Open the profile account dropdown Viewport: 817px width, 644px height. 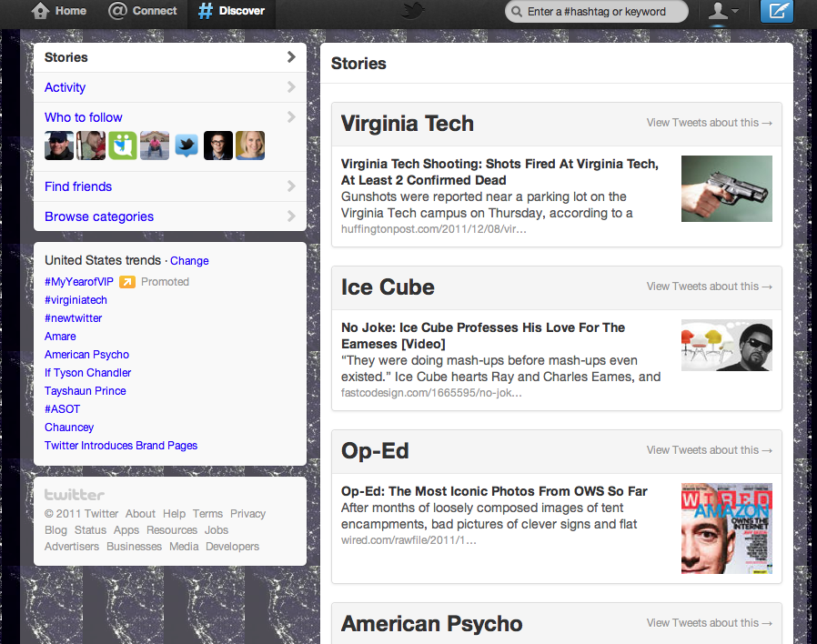pyautogui.click(x=723, y=11)
